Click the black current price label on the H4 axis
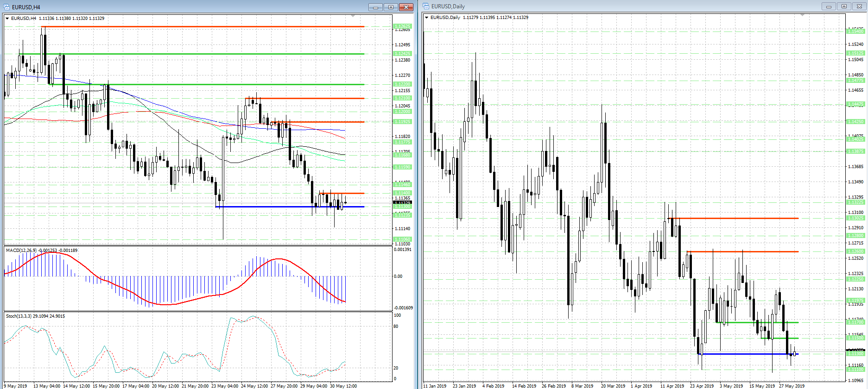Viewport: 868px width, 389px height. (402, 203)
